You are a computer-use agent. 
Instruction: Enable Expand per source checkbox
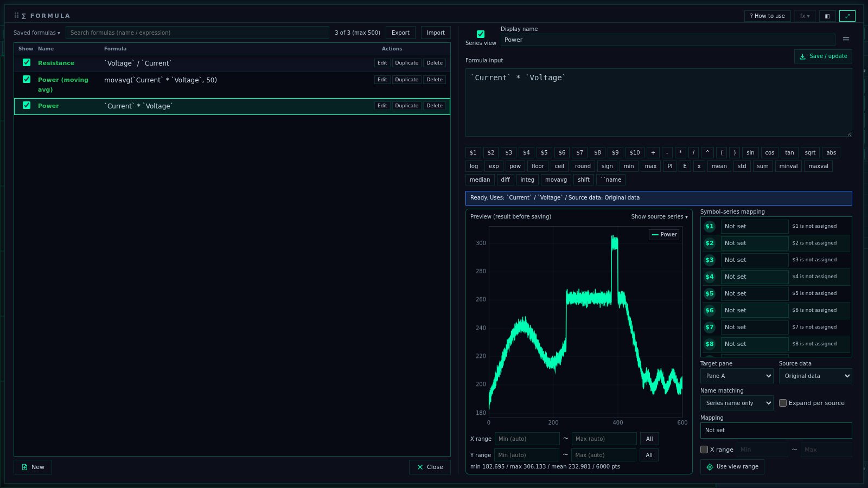(x=783, y=403)
